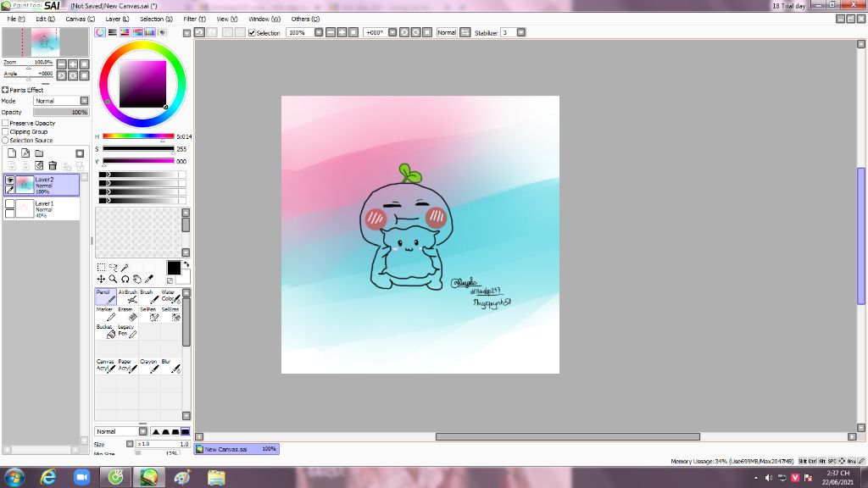Click the hue H slider bar

(x=138, y=136)
